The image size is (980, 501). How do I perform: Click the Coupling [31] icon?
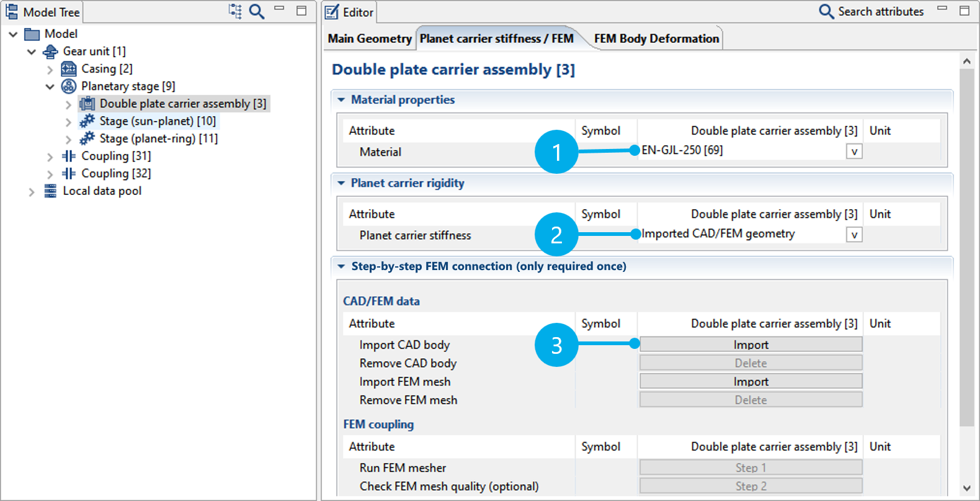(x=69, y=156)
